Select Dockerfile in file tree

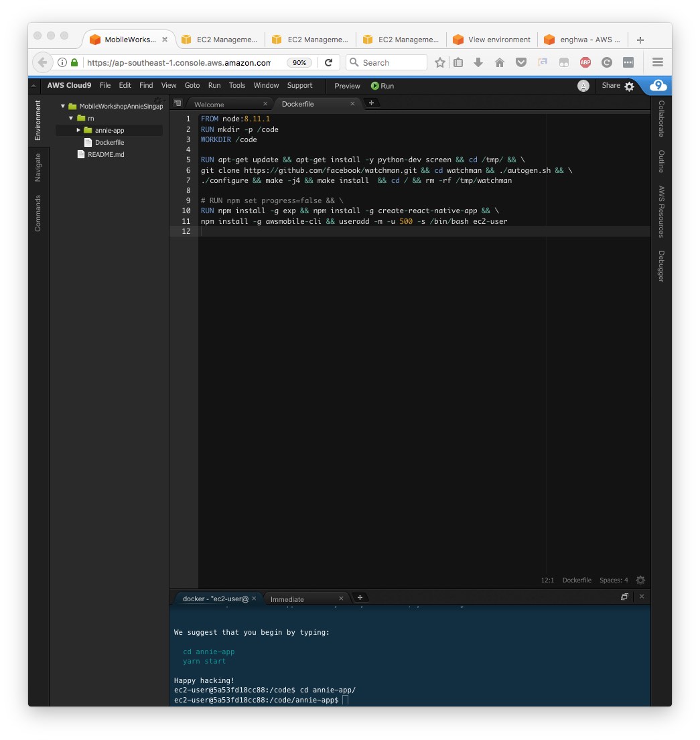109,142
